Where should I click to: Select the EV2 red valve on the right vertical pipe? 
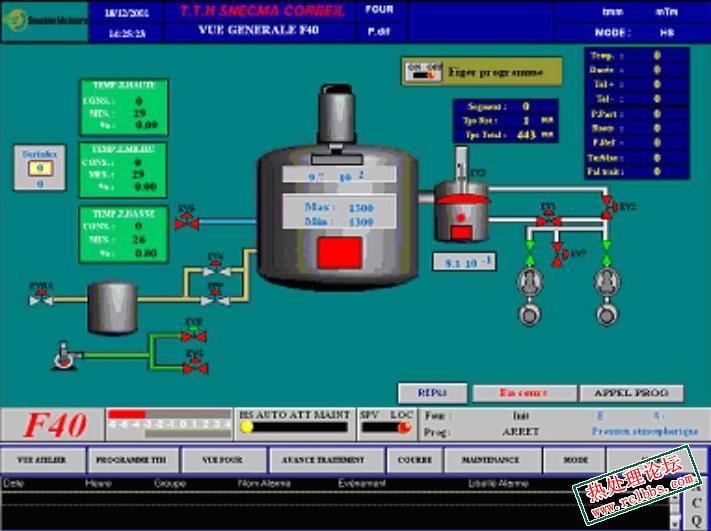point(607,207)
